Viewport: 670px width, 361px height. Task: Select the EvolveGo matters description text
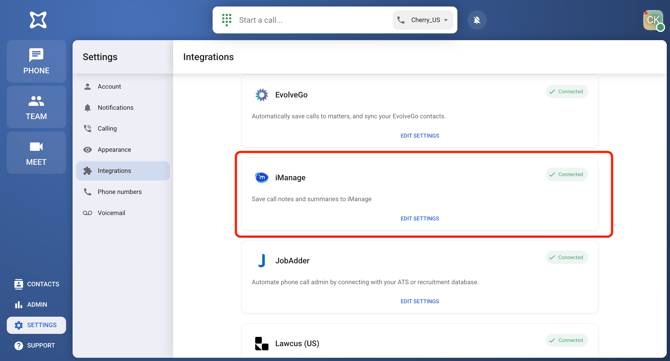(x=349, y=116)
